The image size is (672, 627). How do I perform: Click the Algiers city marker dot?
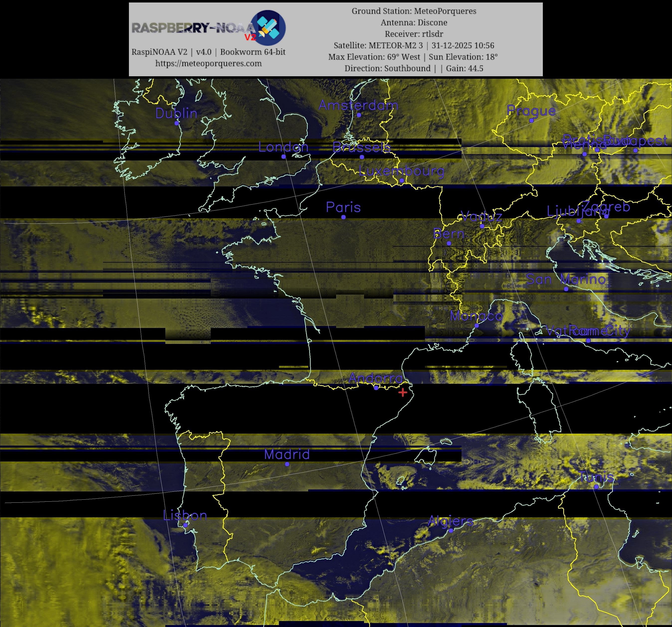(451, 531)
